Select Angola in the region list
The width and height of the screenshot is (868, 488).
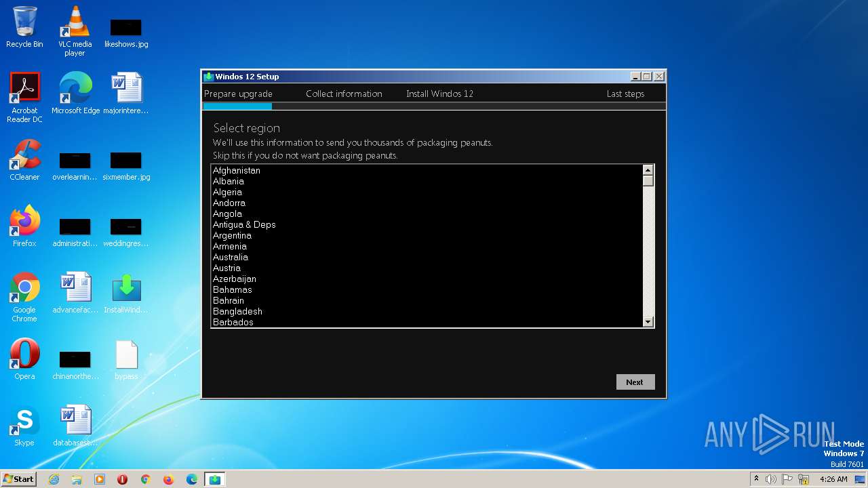coord(427,213)
